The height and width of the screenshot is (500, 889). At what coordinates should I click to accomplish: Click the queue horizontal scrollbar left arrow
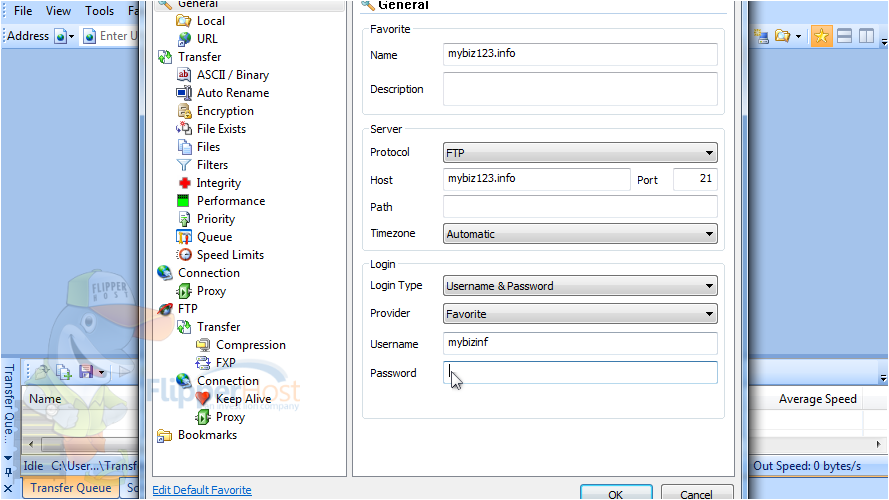31,444
